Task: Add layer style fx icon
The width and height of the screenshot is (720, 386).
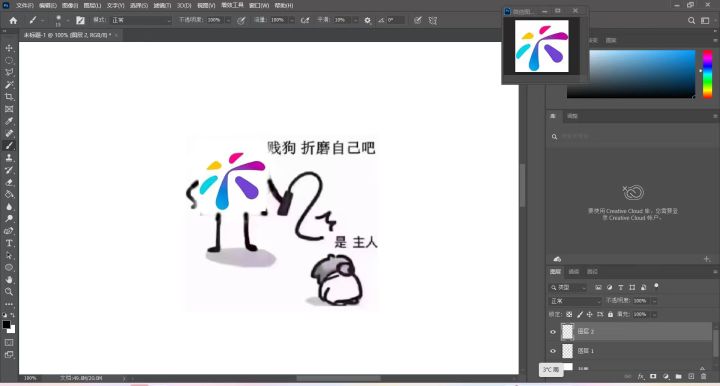Action: (x=641, y=376)
